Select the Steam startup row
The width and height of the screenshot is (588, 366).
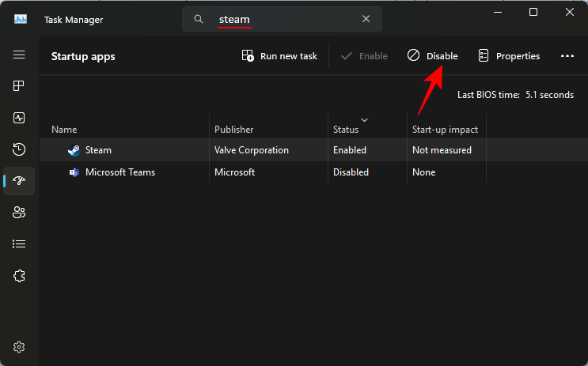click(x=313, y=150)
